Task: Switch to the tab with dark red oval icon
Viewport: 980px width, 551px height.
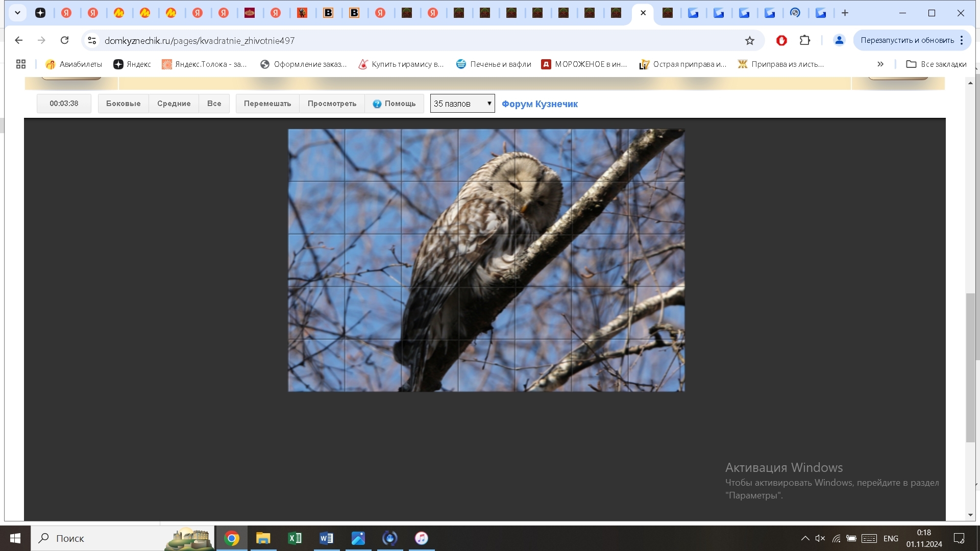Action: click(x=250, y=13)
